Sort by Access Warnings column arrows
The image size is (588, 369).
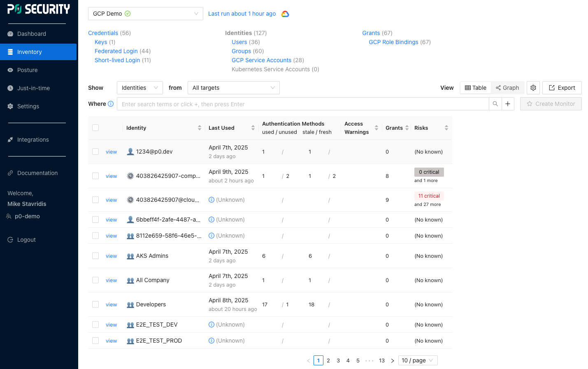coord(377,128)
